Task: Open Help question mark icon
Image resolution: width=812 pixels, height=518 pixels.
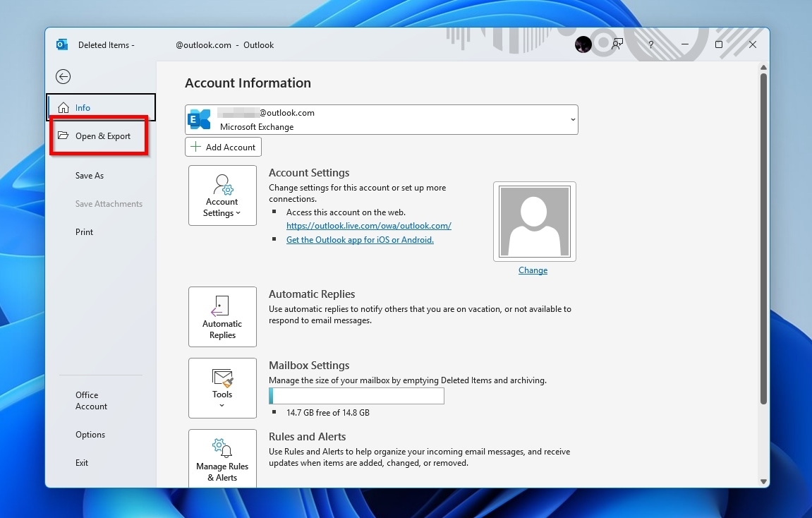Action: tap(651, 44)
